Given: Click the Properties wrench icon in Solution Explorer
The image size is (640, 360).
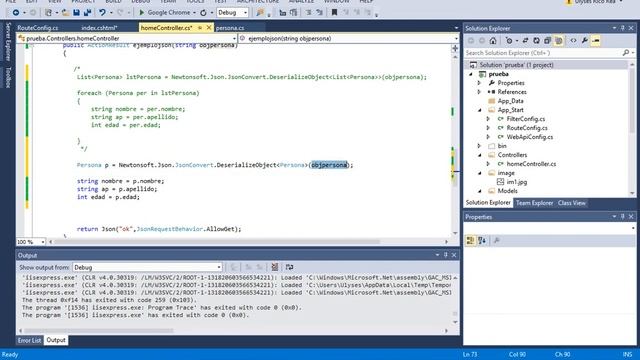Looking at the screenshot, I should click(584, 40).
